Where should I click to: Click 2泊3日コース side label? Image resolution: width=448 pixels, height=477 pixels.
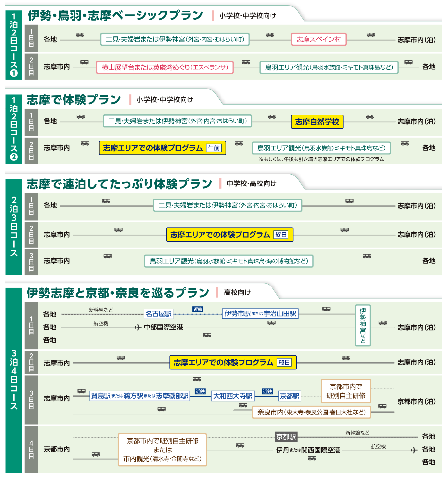14,227
